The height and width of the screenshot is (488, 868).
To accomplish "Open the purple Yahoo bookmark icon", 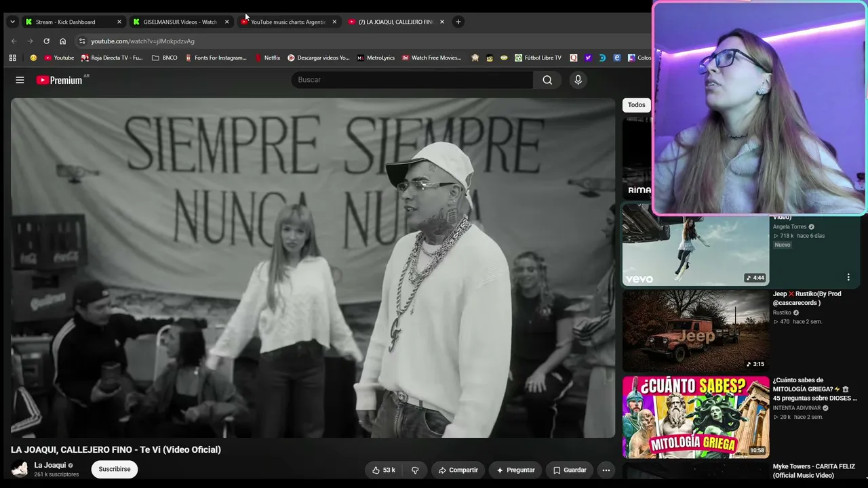I will pyautogui.click(x=588, y=58).
